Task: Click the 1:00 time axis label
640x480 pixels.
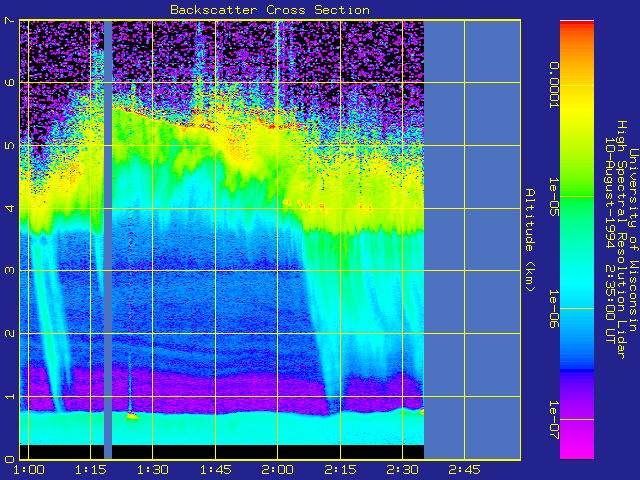Action: pyautogui.click(x=29, y=470)
